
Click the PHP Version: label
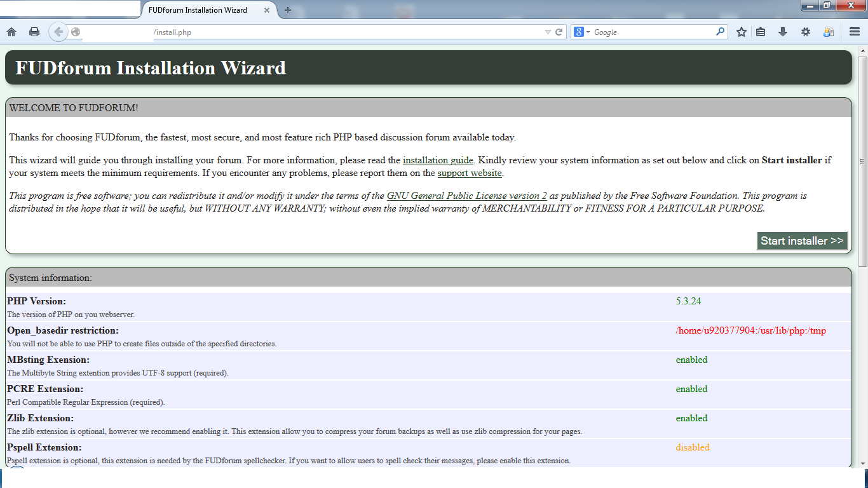36,301
